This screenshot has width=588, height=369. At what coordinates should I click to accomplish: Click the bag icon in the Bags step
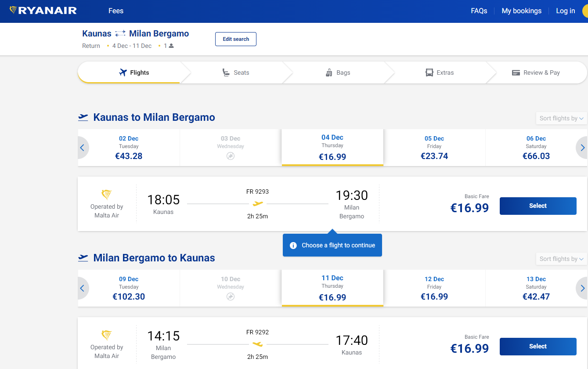click(x=328, y=72)
